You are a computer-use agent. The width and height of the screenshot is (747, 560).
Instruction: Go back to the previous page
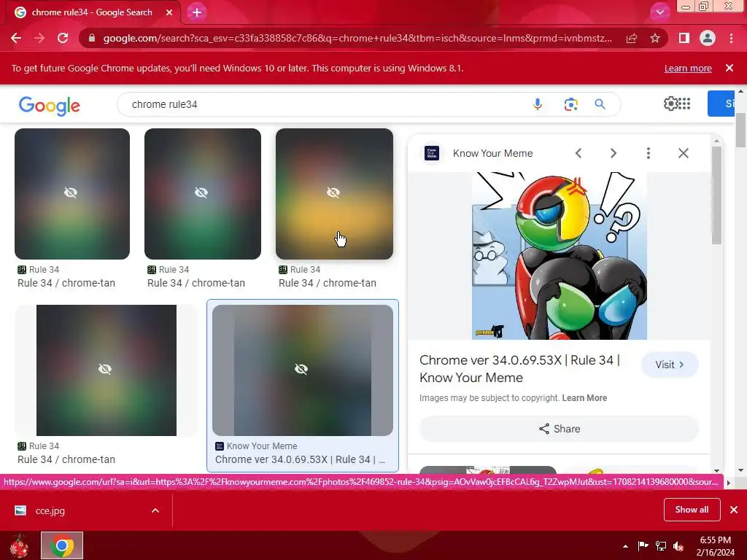16,38
